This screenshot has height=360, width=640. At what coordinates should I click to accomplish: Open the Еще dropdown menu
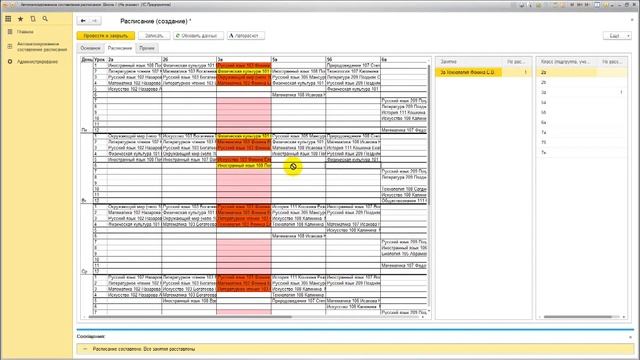click(x=617, y=36)
